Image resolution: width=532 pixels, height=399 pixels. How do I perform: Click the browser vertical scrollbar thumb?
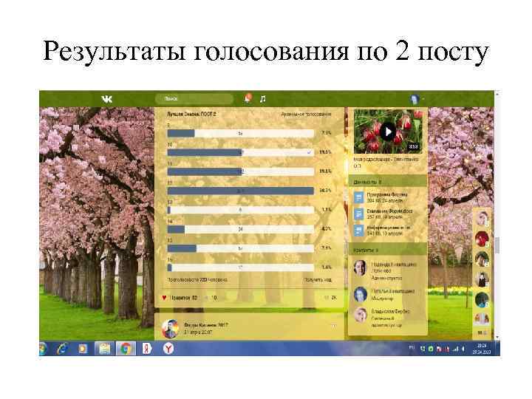click(x=497, y=245)
